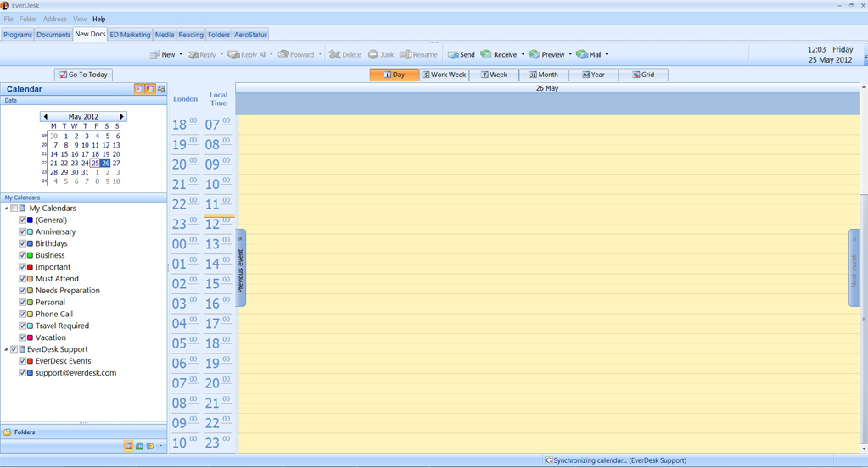This screenshot has height=468, width=868.
Task: Click the green Business color swatch
Action: pos(30,255)
